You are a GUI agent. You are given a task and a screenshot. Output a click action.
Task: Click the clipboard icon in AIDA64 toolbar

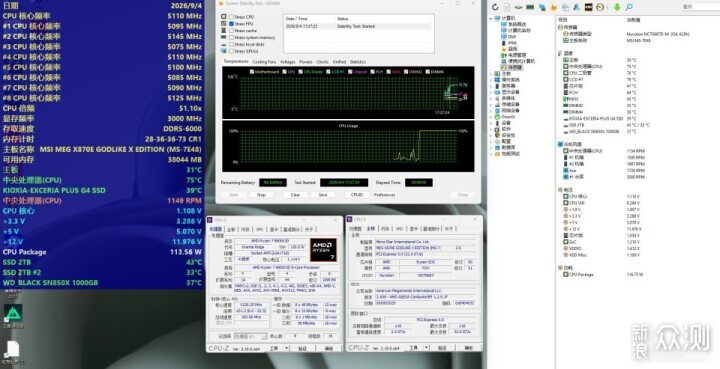[x=566, y=7]
